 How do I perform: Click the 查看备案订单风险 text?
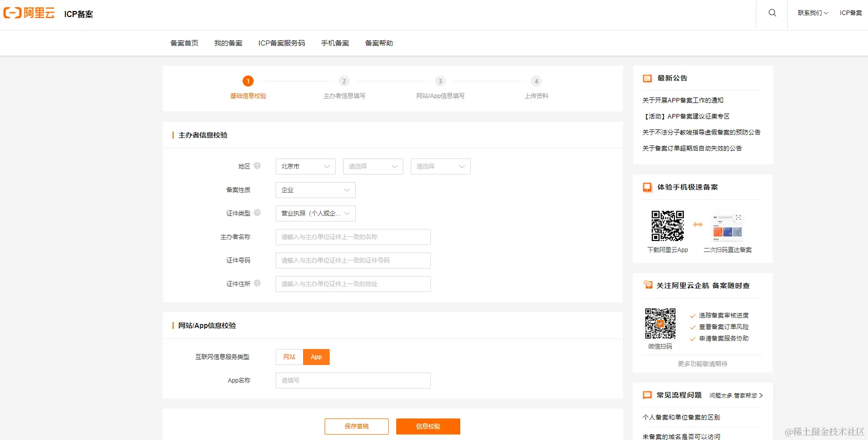click(724, 327)
